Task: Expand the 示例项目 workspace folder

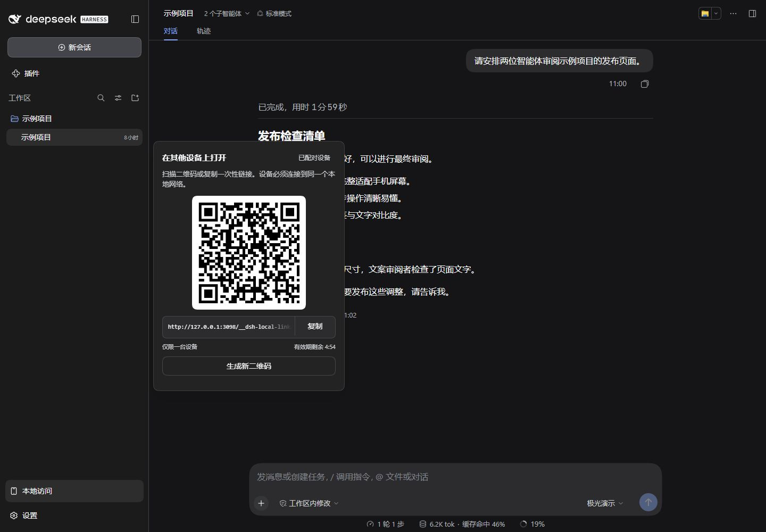Action: pos(32,119)
